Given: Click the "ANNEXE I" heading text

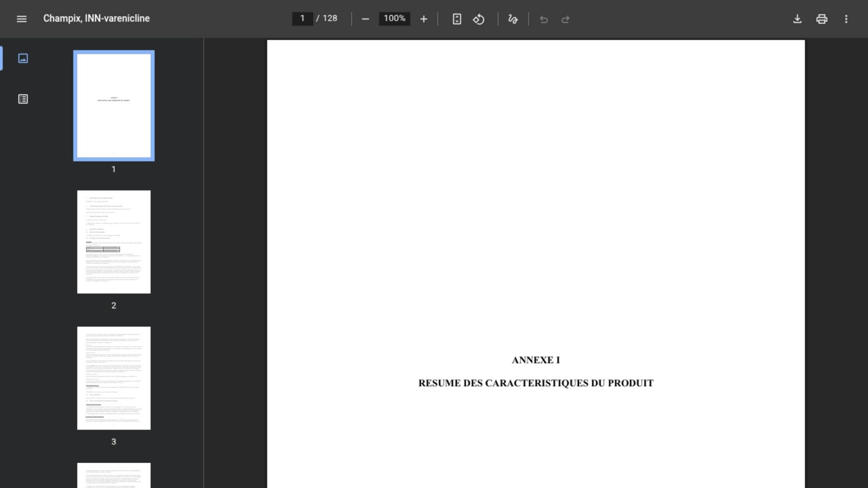Looking at the screenshot, I should click(x=536, y=360).
